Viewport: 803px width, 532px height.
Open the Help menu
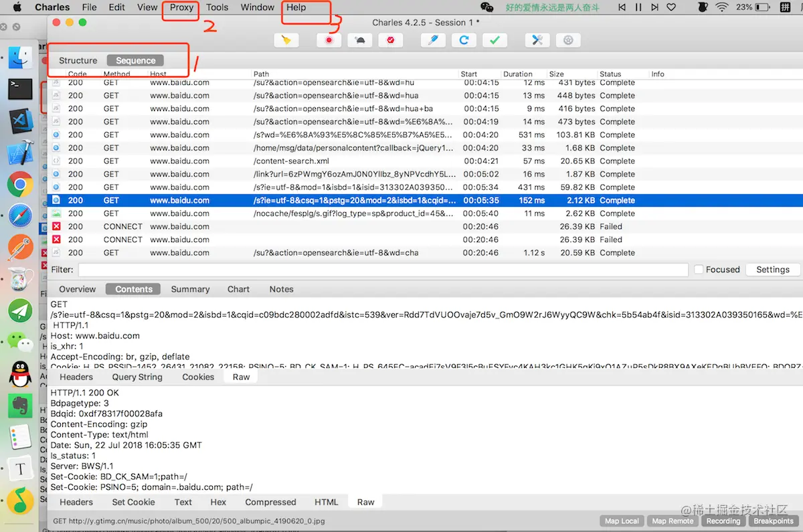coord(296,7)
